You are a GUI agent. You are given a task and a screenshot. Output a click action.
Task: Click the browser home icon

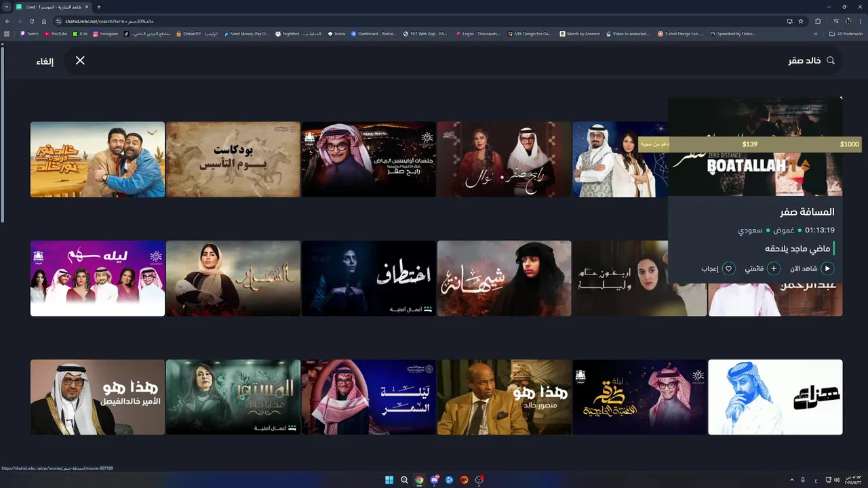[x=44, y=21]
